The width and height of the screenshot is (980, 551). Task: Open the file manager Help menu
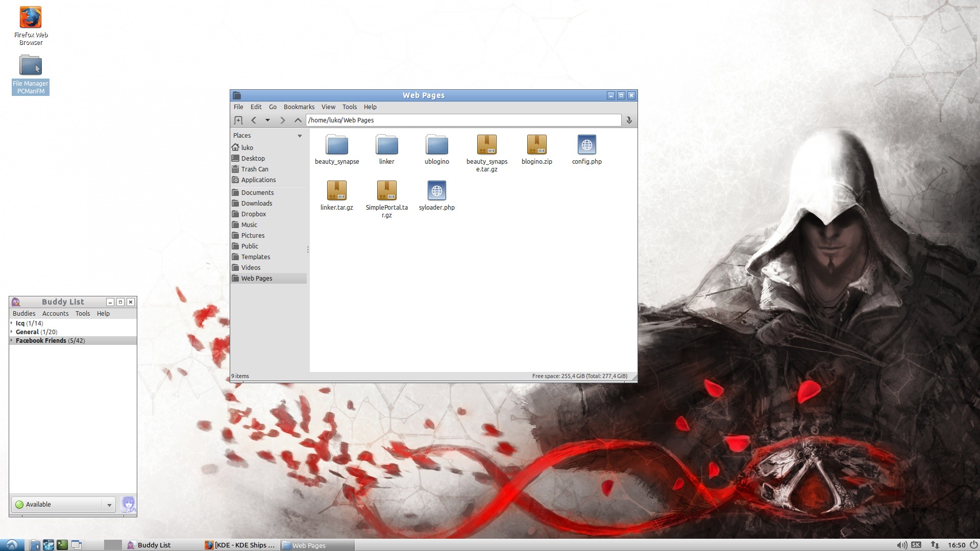[x=370, y=107]
